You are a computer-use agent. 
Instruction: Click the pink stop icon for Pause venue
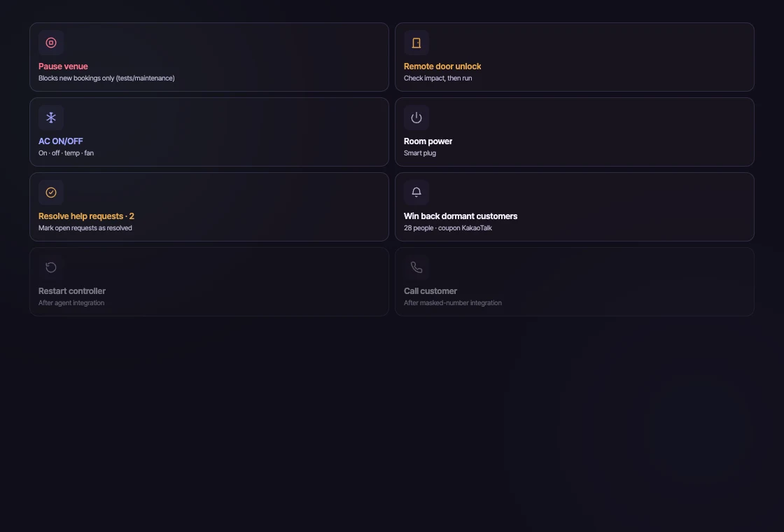[x=51, y=43]
